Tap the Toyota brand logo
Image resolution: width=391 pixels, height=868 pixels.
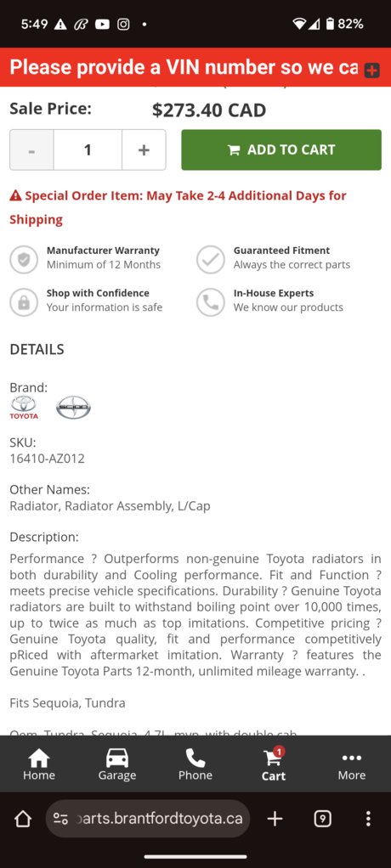point(24,408)
